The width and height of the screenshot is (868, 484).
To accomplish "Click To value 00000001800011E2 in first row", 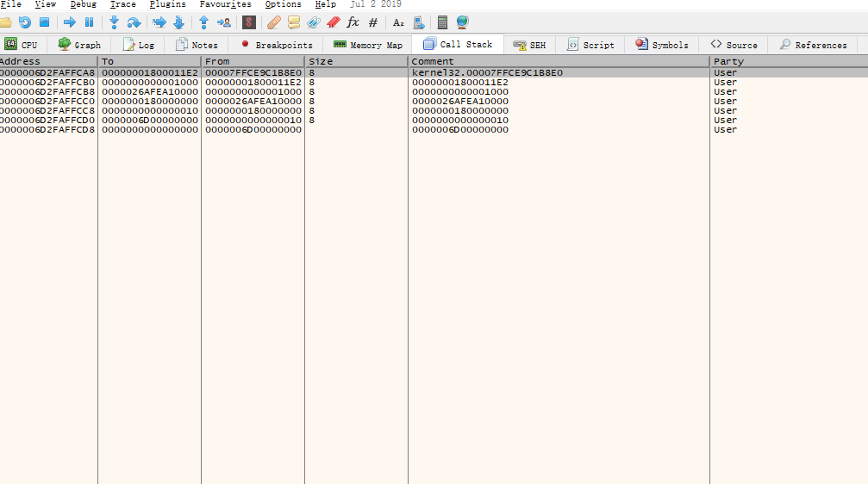I will tap(150, 72).
